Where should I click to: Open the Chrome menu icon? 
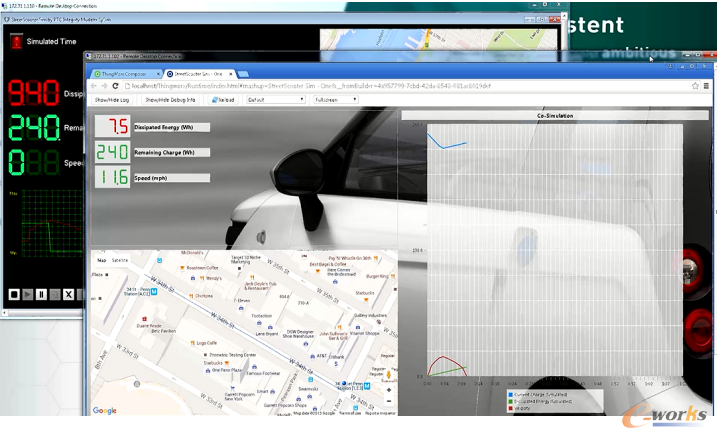(706, 86)
